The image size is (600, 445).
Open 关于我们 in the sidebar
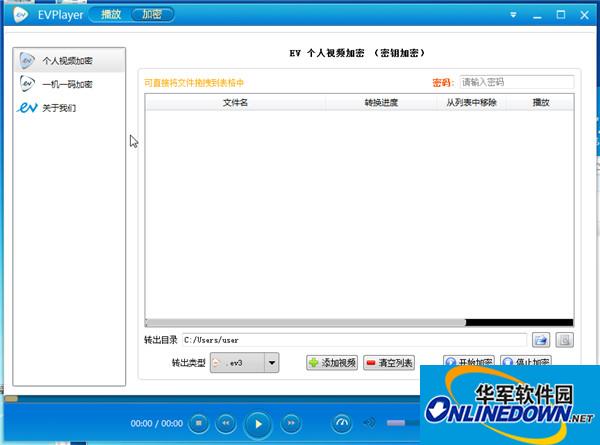click(69, 108)
